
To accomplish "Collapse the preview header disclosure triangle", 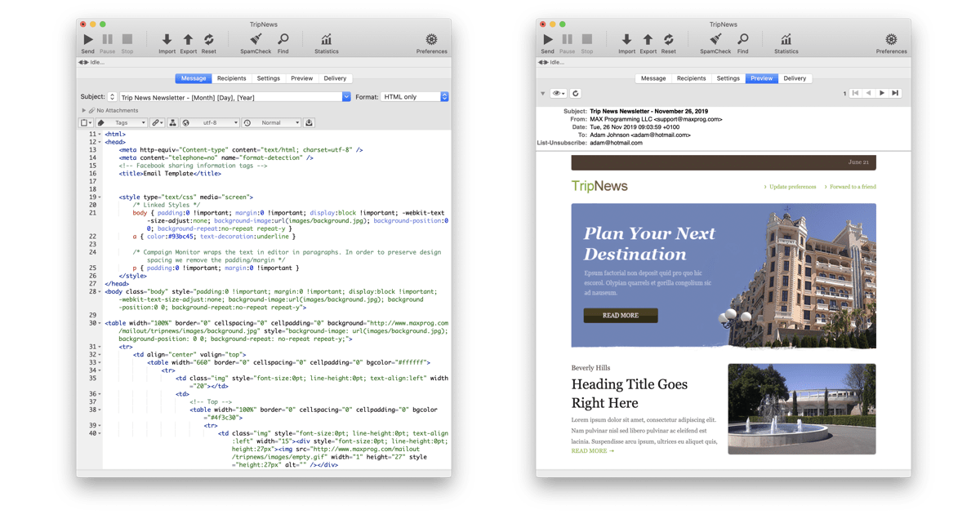I will tap(542, 93).
